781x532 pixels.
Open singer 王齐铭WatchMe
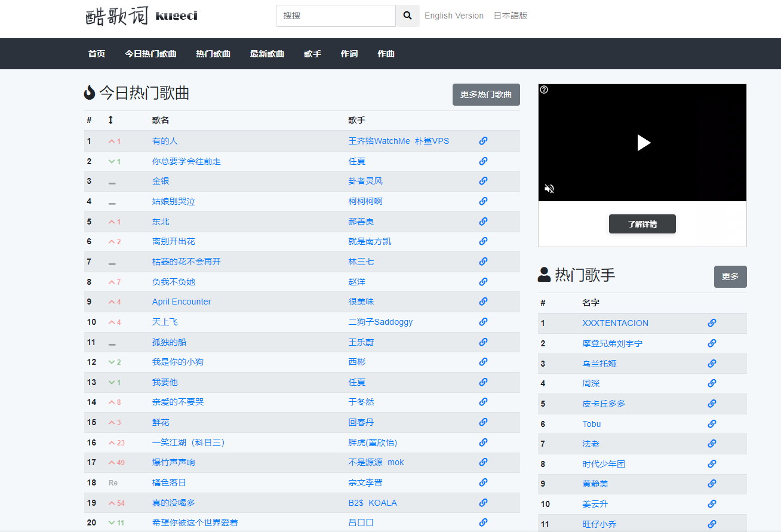[379, 141]
